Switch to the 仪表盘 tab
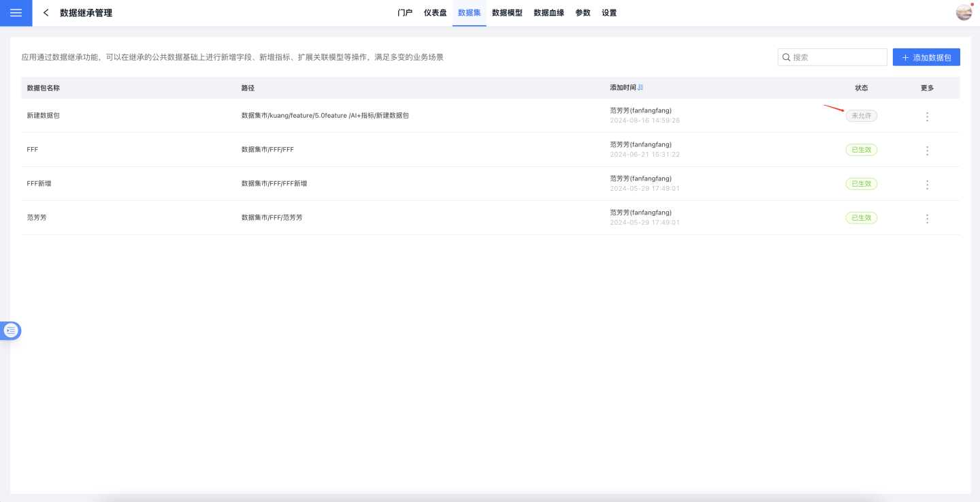 point(435,13)
